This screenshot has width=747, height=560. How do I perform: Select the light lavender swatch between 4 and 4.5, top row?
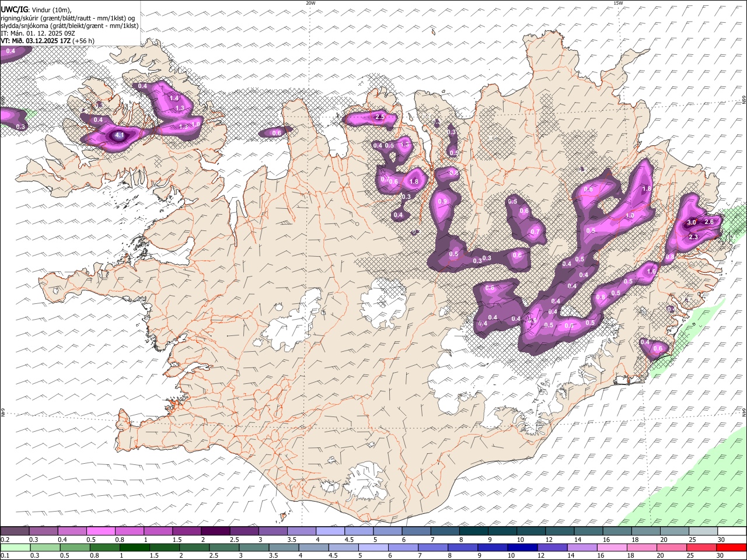click(330, 531)
